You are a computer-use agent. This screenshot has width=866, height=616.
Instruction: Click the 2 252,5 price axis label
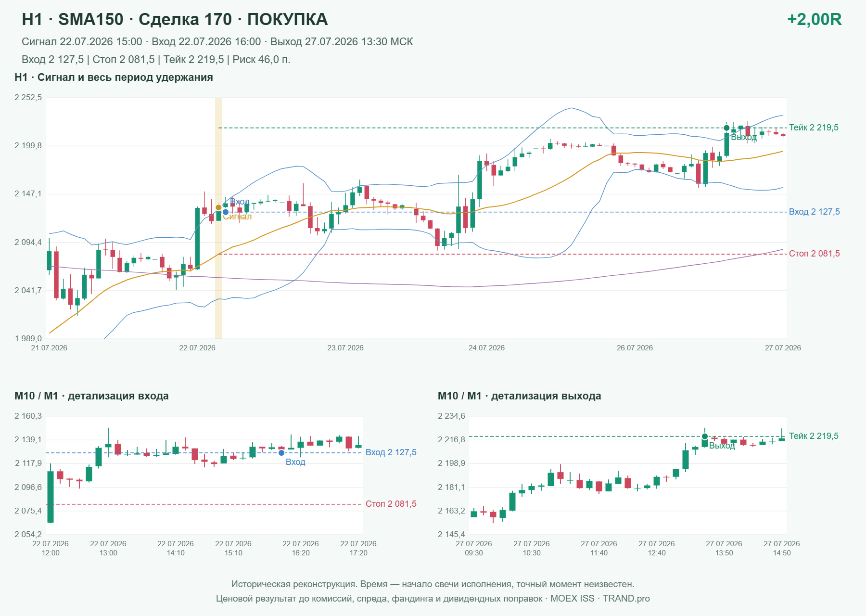(x=28, y=98)
